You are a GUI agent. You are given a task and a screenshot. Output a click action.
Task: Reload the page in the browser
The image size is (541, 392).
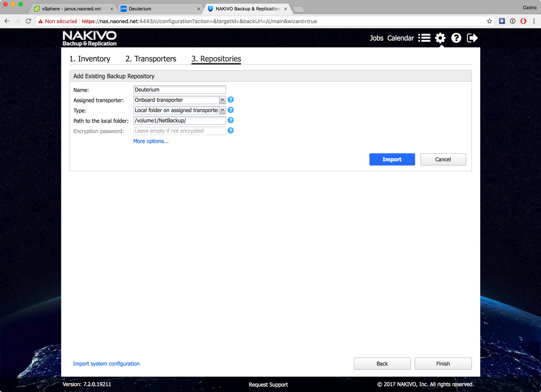pos(28,21)
